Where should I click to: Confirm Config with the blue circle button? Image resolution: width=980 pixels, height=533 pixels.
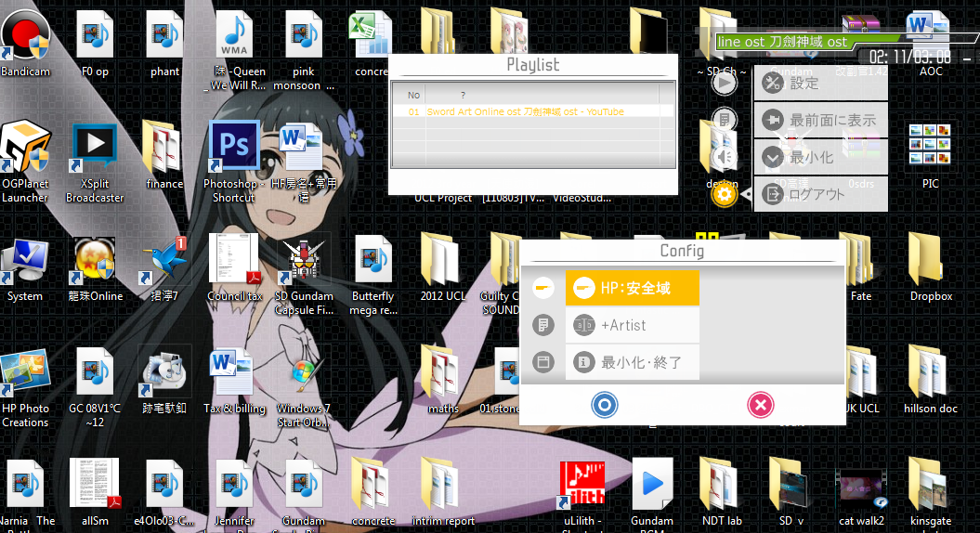[605, 405]
